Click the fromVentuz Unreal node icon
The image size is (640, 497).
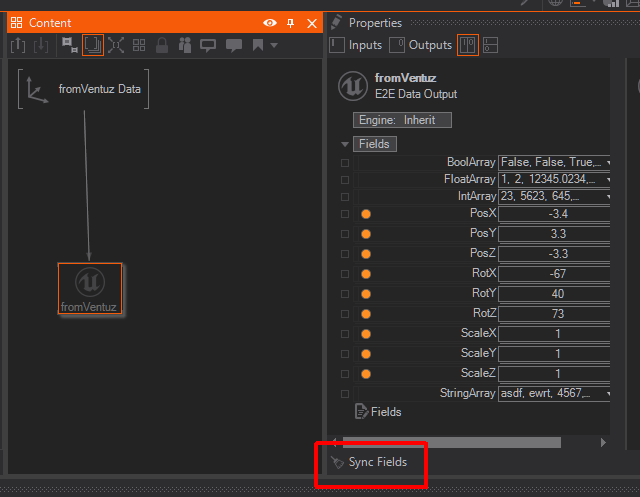pos(90,282)
